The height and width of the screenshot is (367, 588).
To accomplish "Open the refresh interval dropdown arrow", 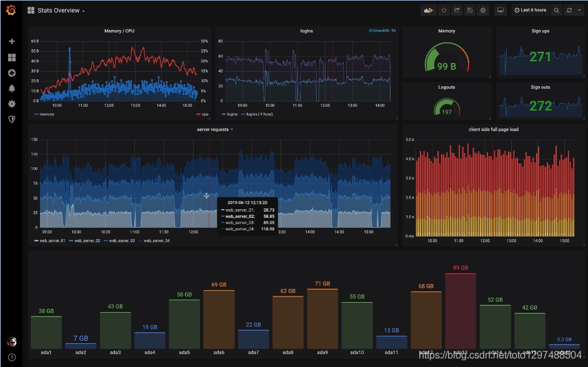I will pyautogui.click(x=579, y=10).
